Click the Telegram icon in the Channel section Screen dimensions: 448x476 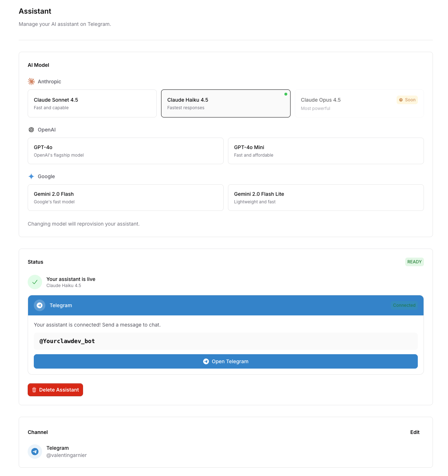tap(35, 452)
